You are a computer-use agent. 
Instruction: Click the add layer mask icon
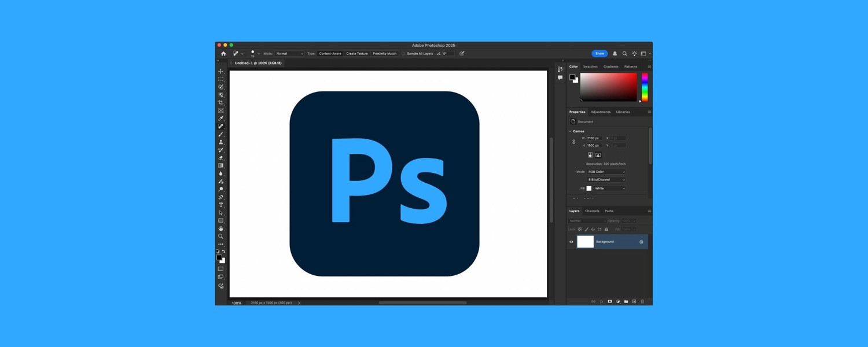pyautogui.click(x=609, y=301)
